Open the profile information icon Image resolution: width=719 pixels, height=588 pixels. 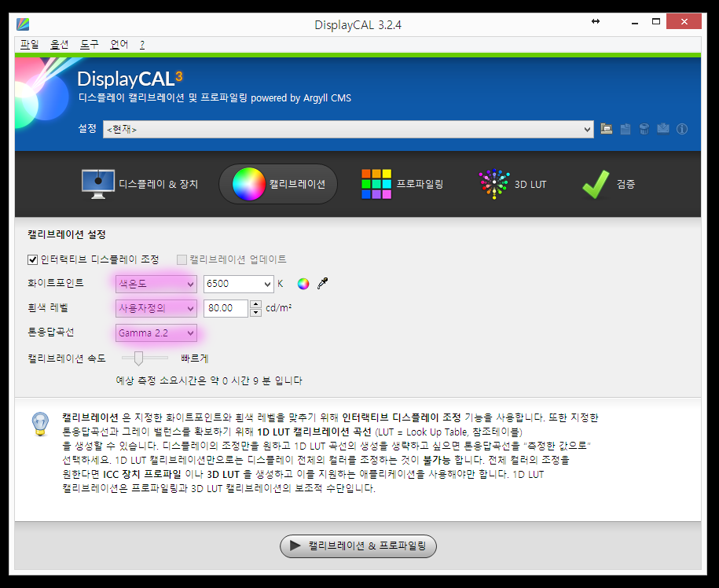[x=682, y=130]
